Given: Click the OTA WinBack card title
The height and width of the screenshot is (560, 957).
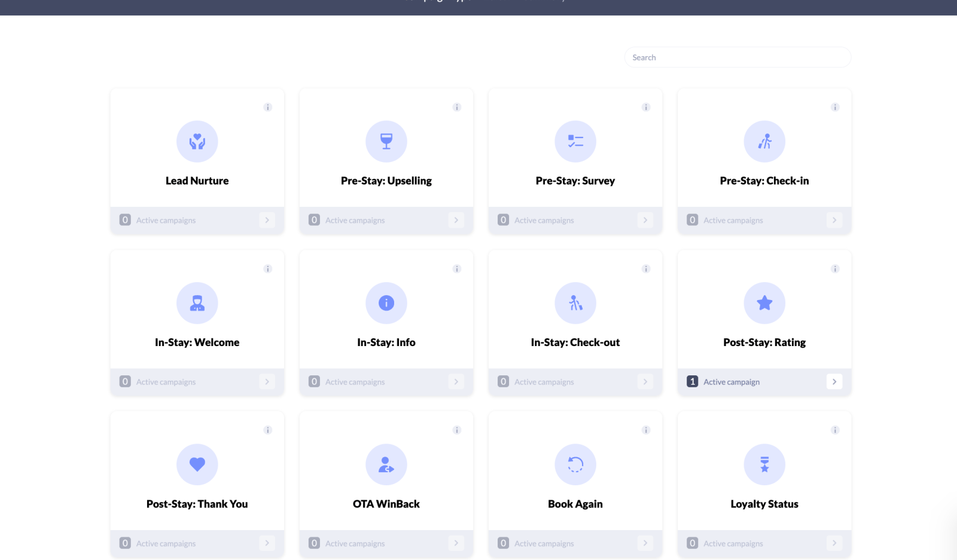Looking at the screenshot, I should [x=386, y=504].
